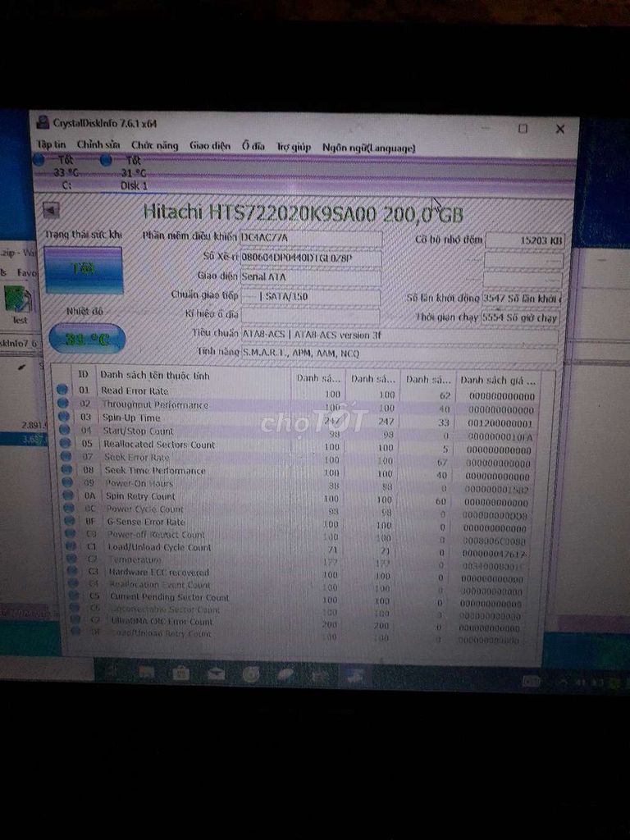Click the status icon beside Spin-Up Time

coord(64,416)
